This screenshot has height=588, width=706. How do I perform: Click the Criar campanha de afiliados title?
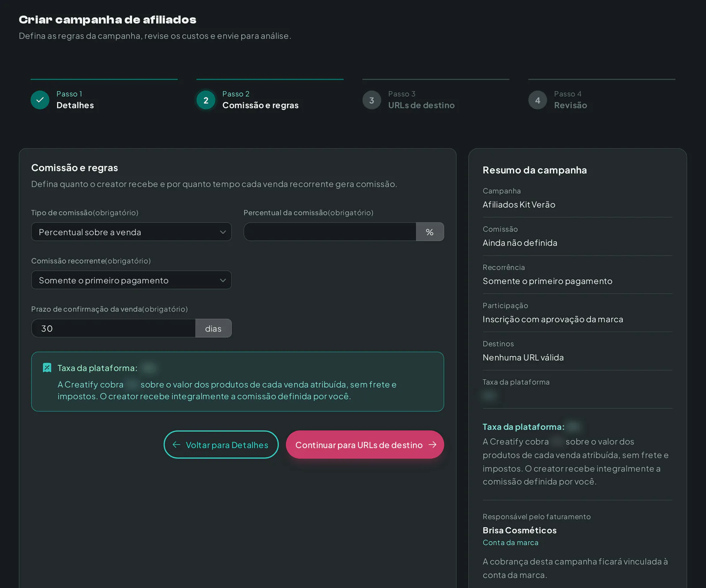coord(108,20)
